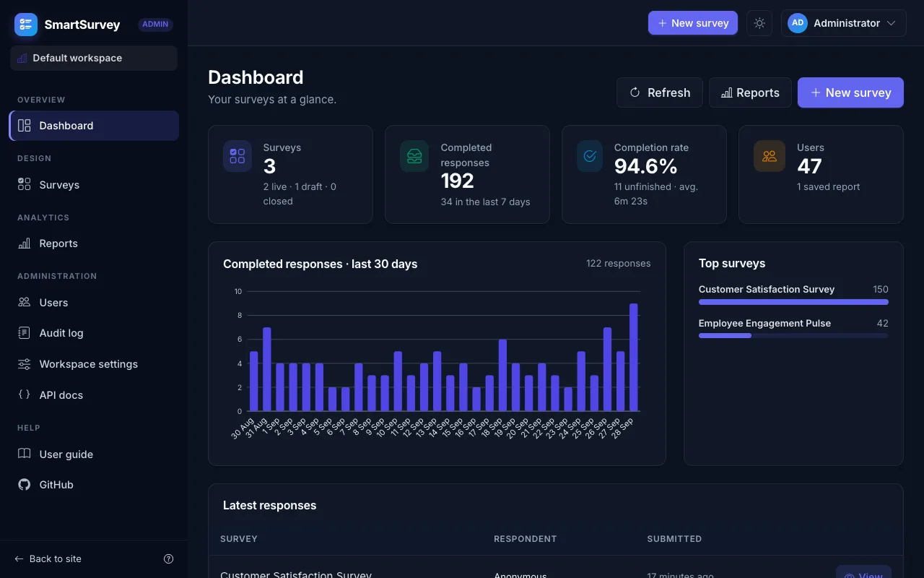This screenshot has height=578, width=924.
Task: Click the Refresh button
Action: click(x=660, y=92)
